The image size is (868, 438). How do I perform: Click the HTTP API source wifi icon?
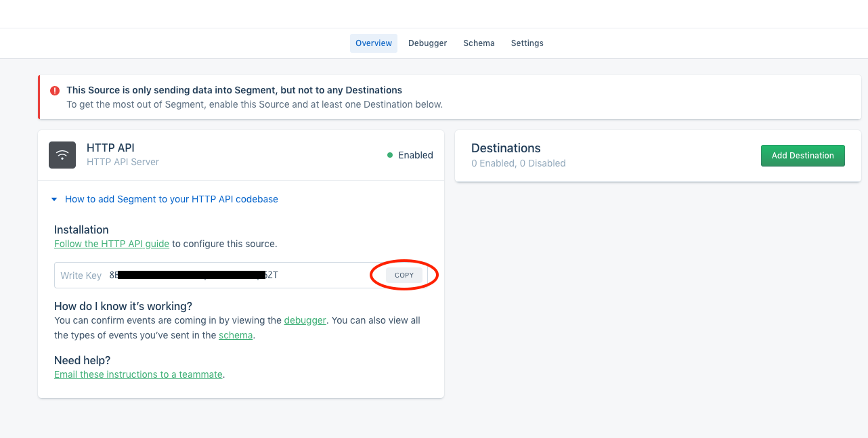coord(62,155)
